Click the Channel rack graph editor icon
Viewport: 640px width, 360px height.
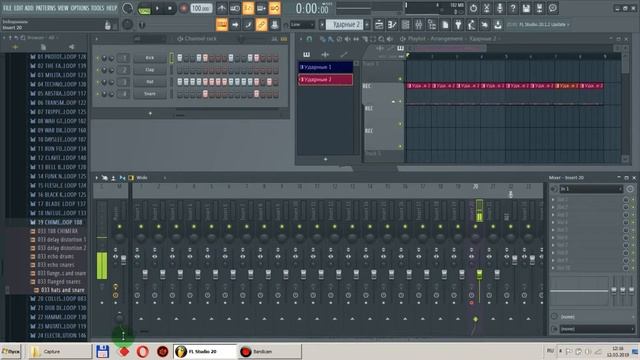[x=274, y=39]
